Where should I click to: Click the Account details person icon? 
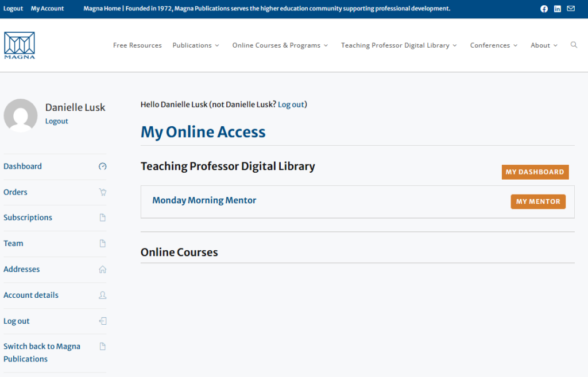(102, 296)
